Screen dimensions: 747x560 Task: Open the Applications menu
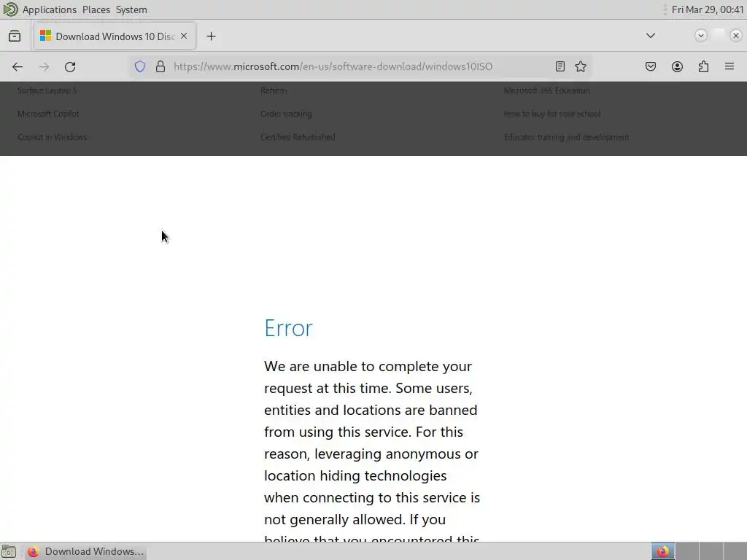pos(50,9)
